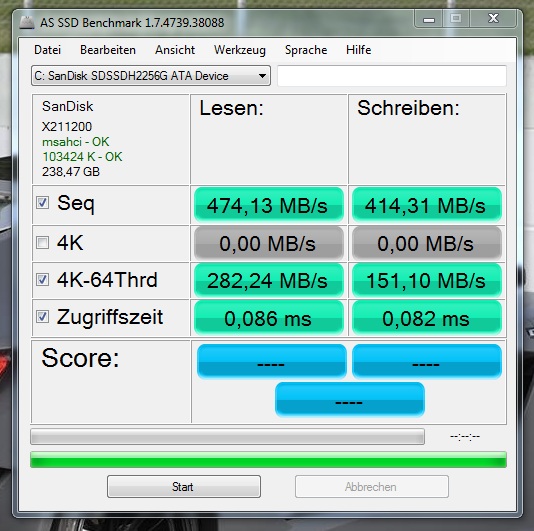
Task: Uncheck the 4K-64Thrd test checkbox
Action: tap(43, 279)
